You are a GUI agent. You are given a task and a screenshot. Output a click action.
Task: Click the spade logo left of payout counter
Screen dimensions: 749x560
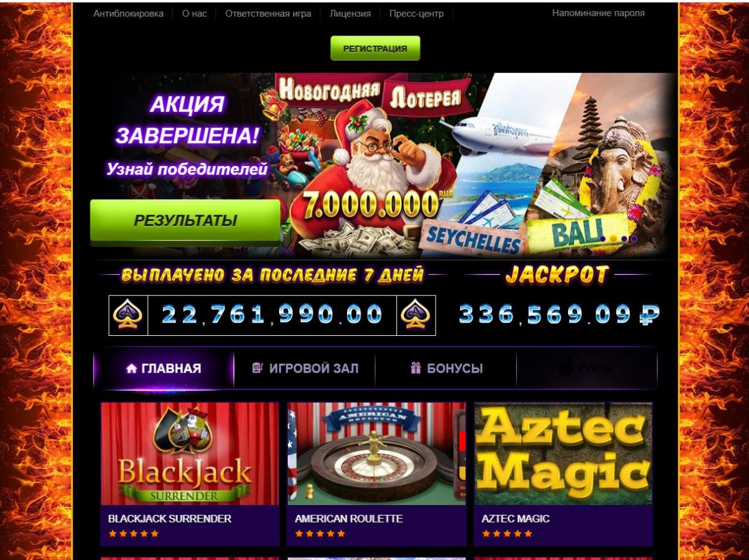click(x=128, y=315)
